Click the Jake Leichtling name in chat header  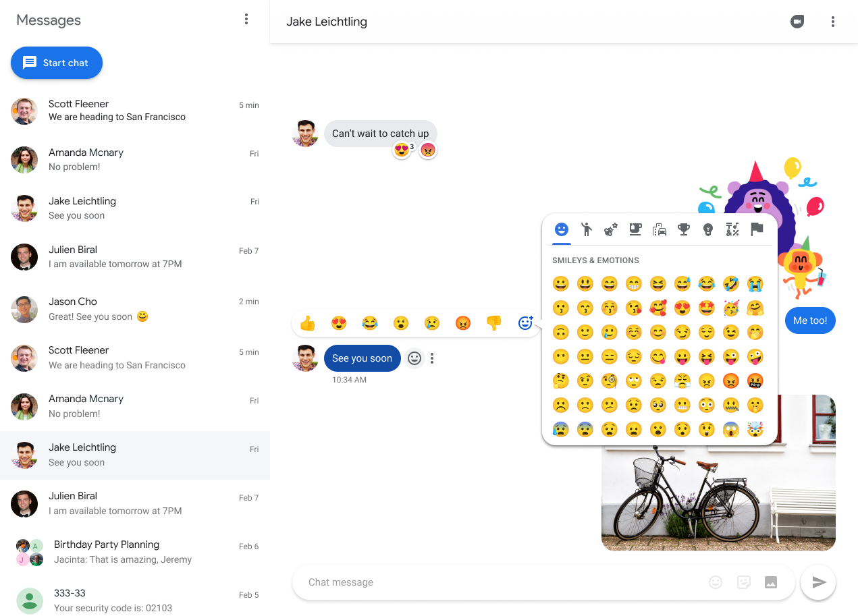coord(327,22)
